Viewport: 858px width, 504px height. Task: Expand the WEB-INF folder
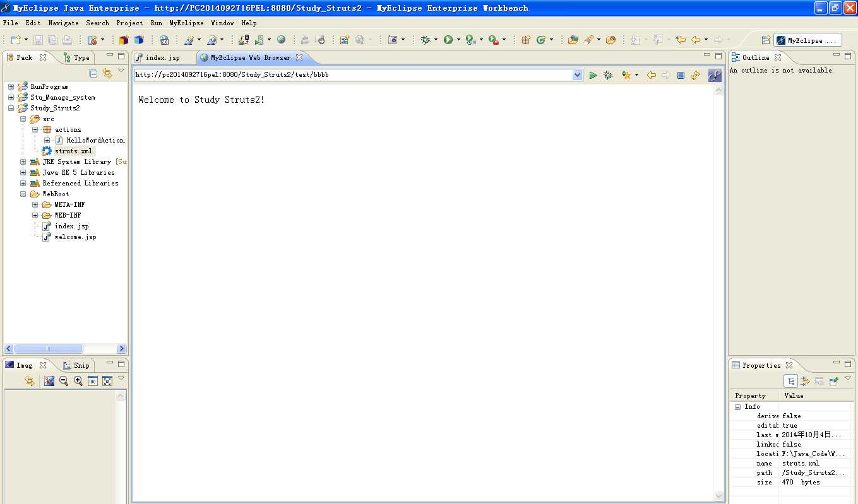tap(35, 215)
